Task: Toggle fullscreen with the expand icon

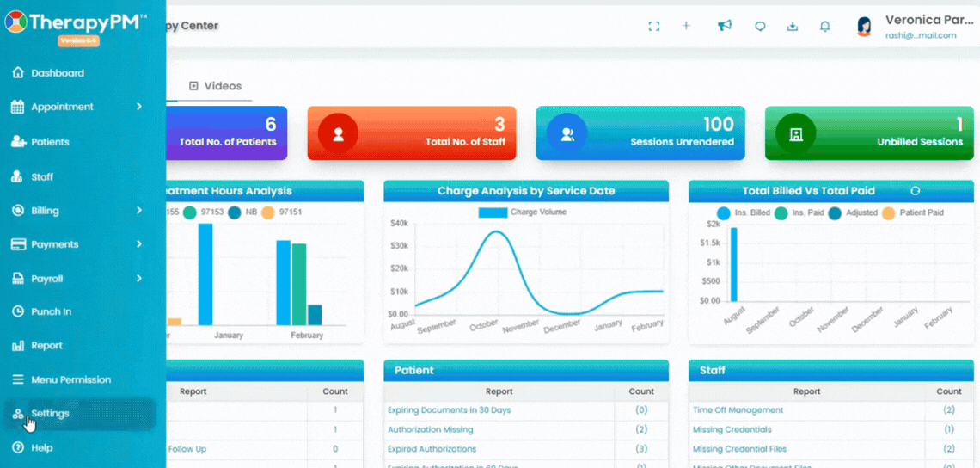Action: pyautogui.click(x=654, y=27)
